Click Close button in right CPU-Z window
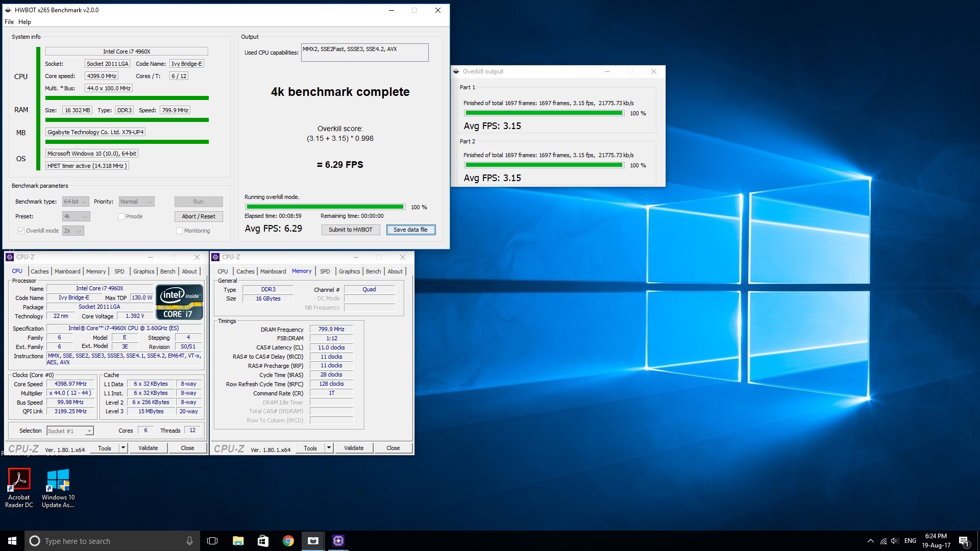The height and width of the screenshot is (551, 980). tap(393, 448)
